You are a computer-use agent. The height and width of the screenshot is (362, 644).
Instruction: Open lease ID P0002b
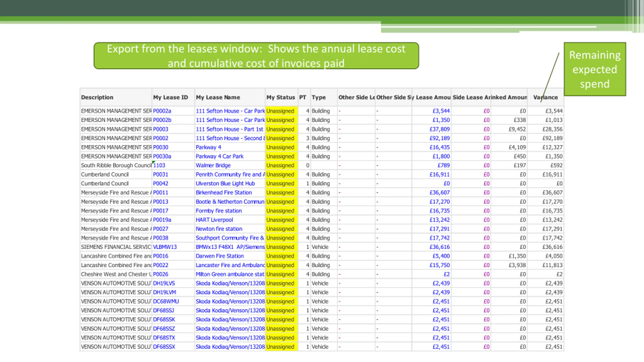pyautogui.click(x=162, y=120)
